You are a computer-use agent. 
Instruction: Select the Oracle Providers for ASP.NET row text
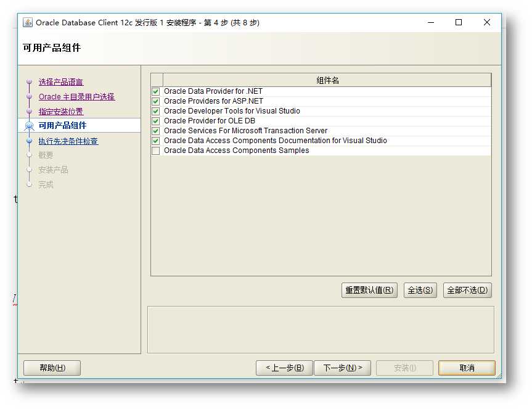click(213, 101)
